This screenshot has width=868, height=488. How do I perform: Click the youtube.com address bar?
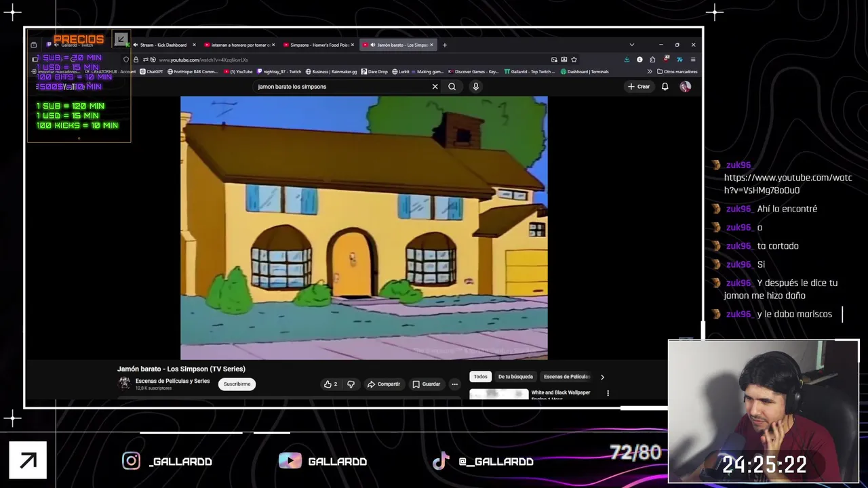[x=353, y=60]
